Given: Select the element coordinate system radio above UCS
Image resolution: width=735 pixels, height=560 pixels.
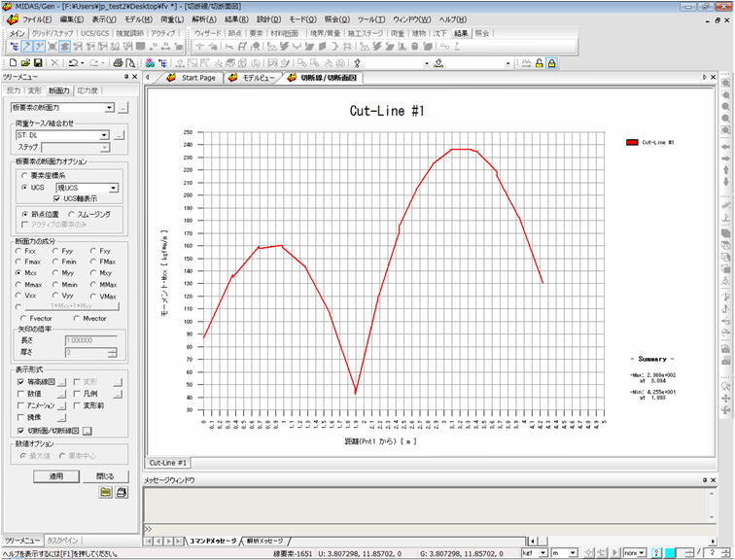Looking at the screenshot, I should (x=24, y=175).
